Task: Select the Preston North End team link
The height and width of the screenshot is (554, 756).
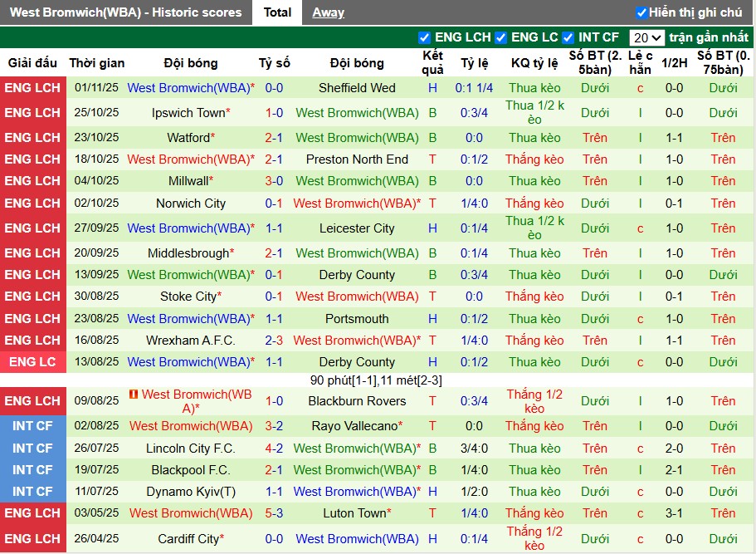Action: (357, 159)
